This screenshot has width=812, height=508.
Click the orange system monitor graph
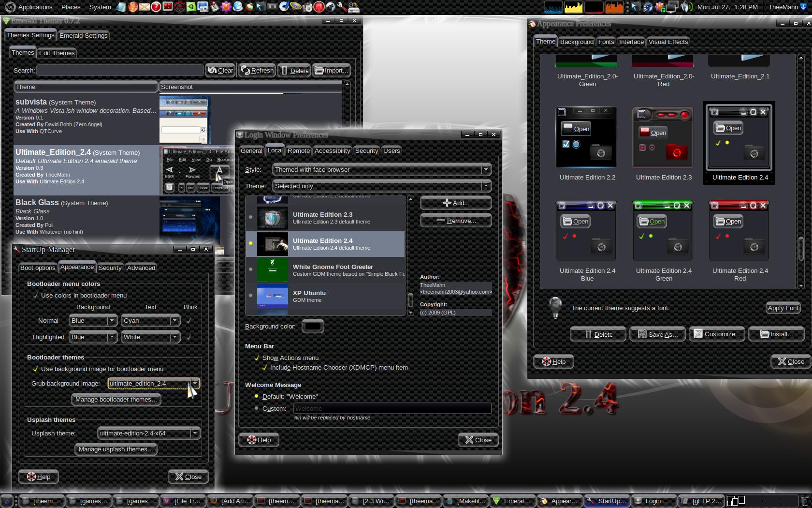coord(614,7)
